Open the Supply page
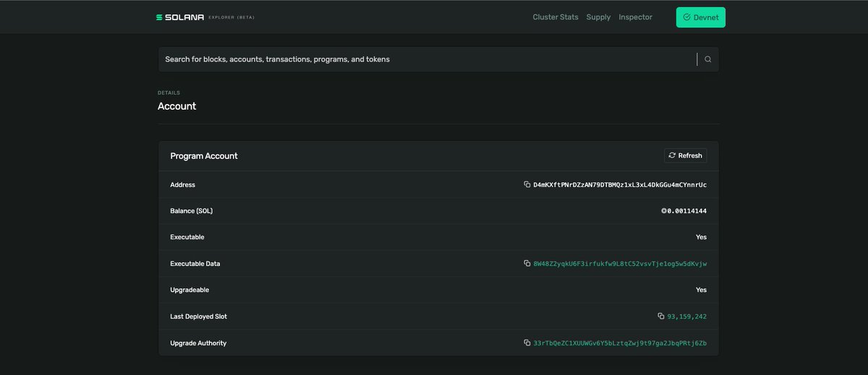The width and height of the screenshot is (868, 375). 599,17
